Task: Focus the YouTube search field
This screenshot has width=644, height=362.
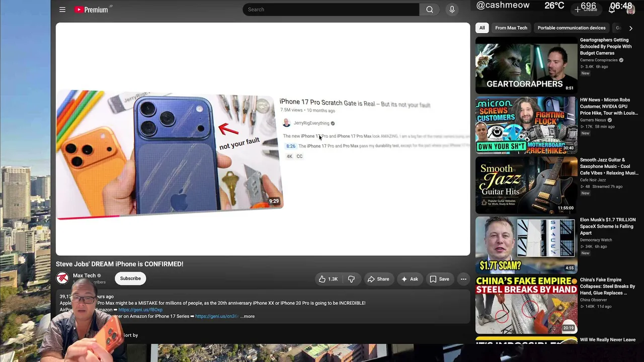Action: point(331,10)
